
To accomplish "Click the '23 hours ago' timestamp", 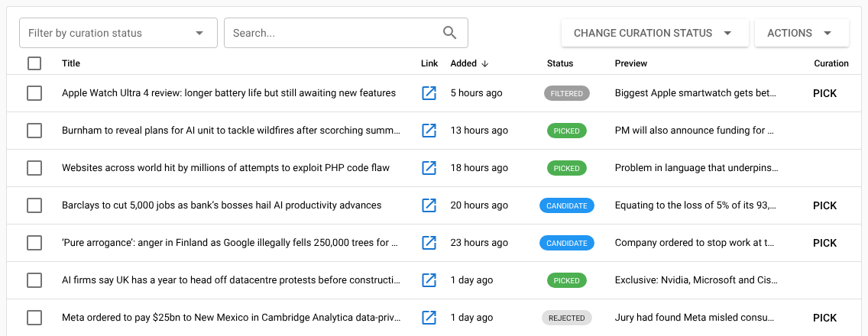I will 479,242.
